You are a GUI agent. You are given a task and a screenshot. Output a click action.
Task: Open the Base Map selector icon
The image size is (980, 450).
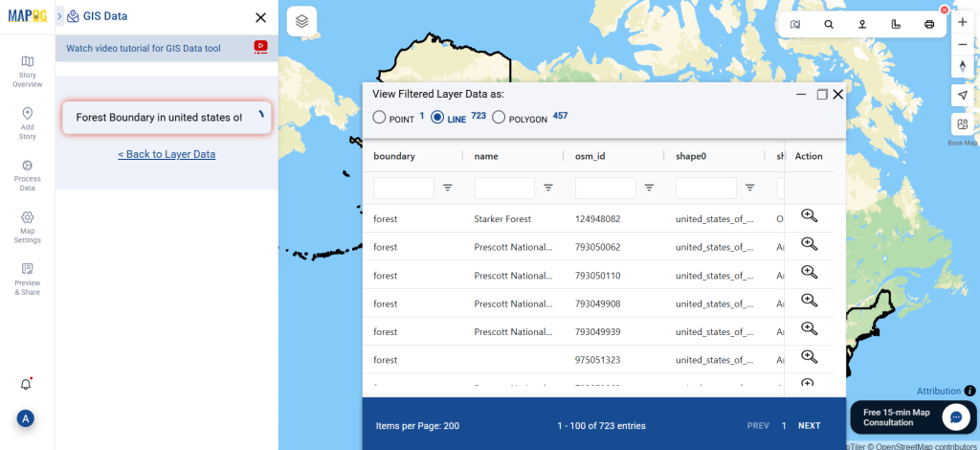(x=963, y=125)
